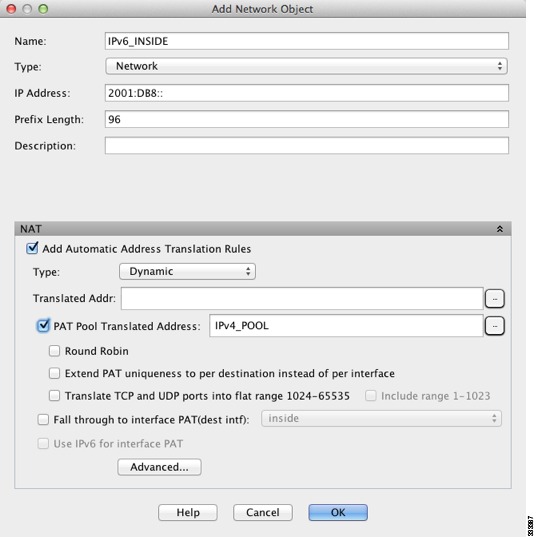Open Help for this dialog

188,512
